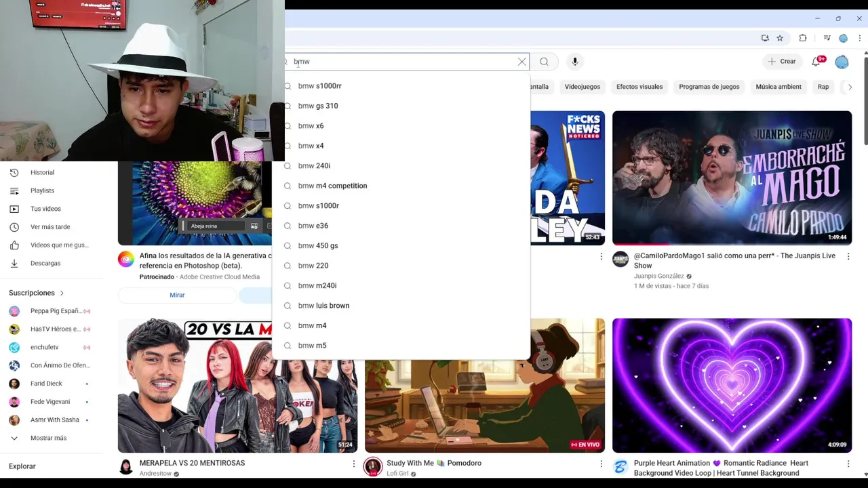The image size is (868, 488).
Task: Filter by Efectos visuales chip
Action: pyautogui.click(x=639, y=87)
